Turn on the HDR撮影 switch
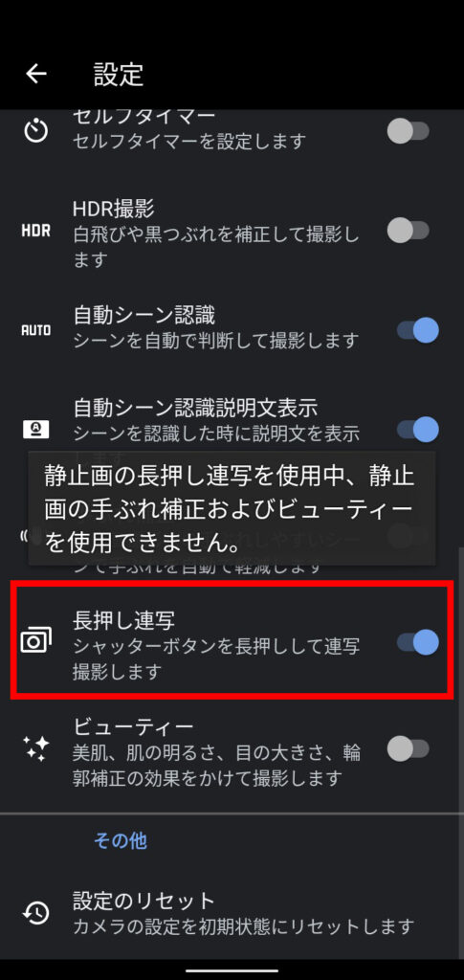The width and height of the screenshot is (464, 980). 409,231
